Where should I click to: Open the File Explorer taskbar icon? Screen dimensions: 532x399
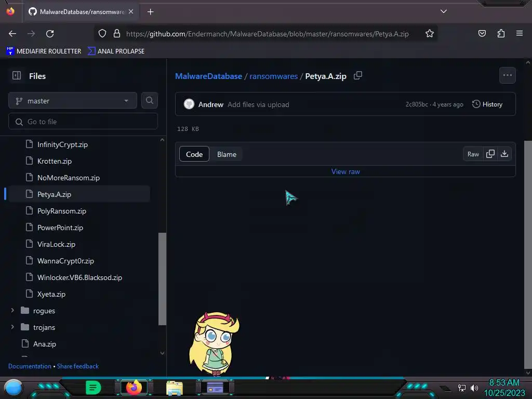tap(175, 388)
